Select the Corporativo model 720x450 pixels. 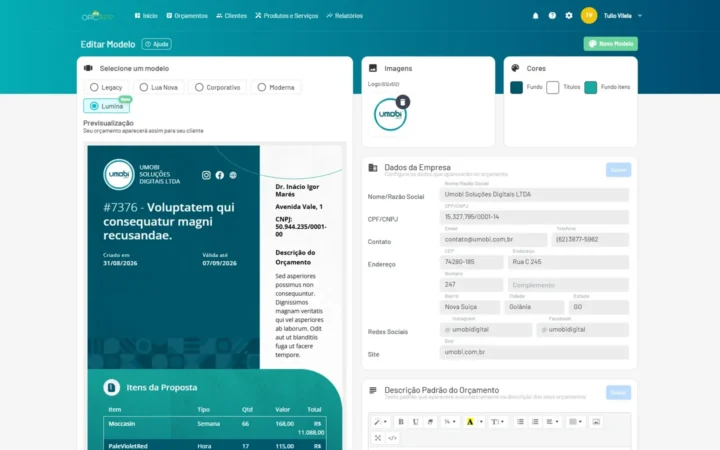[x=218, y=87]
